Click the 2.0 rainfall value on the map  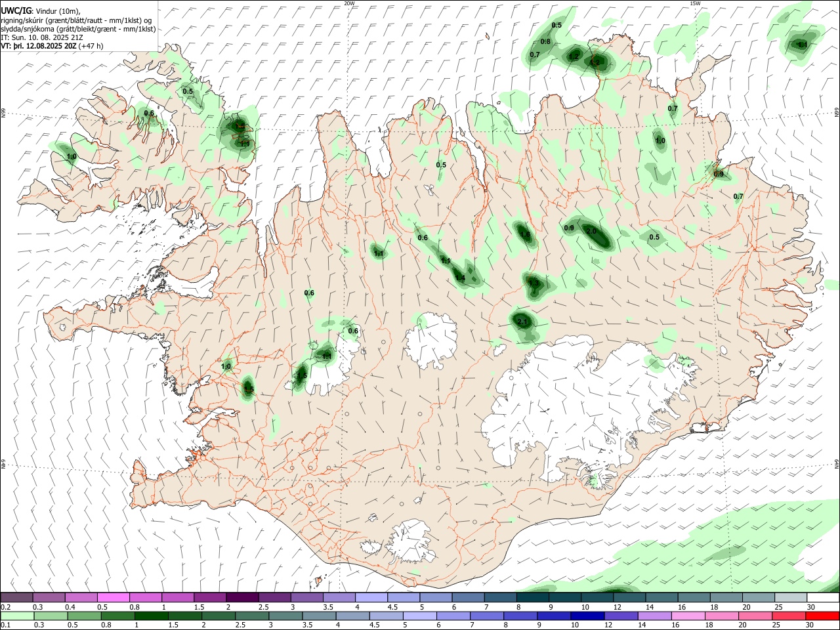tap(591, 231)
